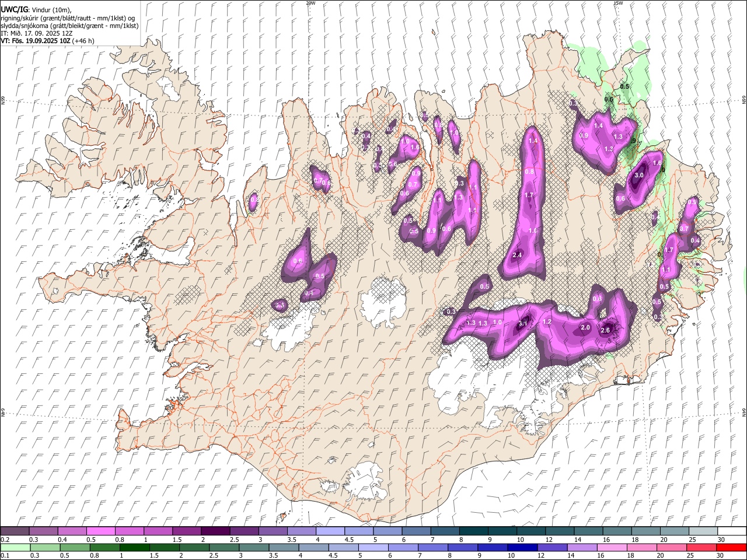Click the 0.1 label on lower scale

point(4,556)
